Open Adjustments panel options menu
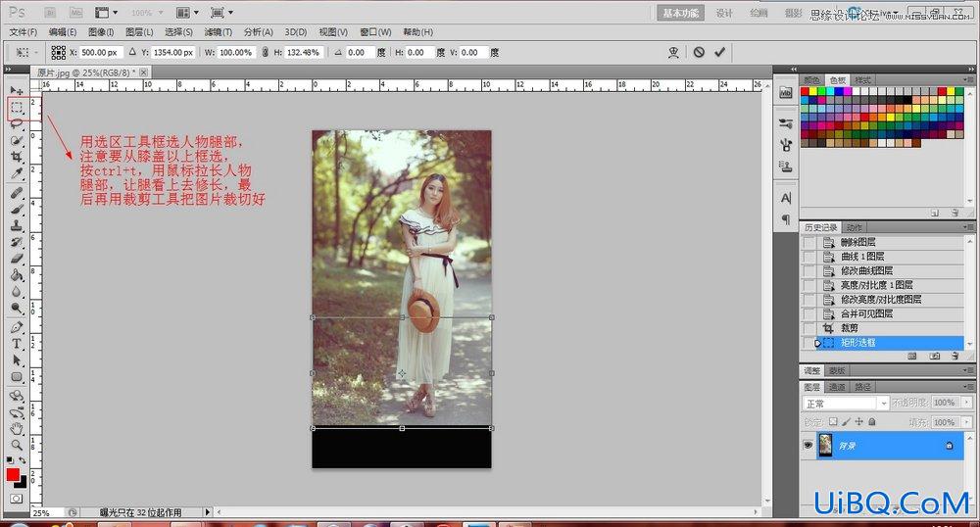 (967, 371)
